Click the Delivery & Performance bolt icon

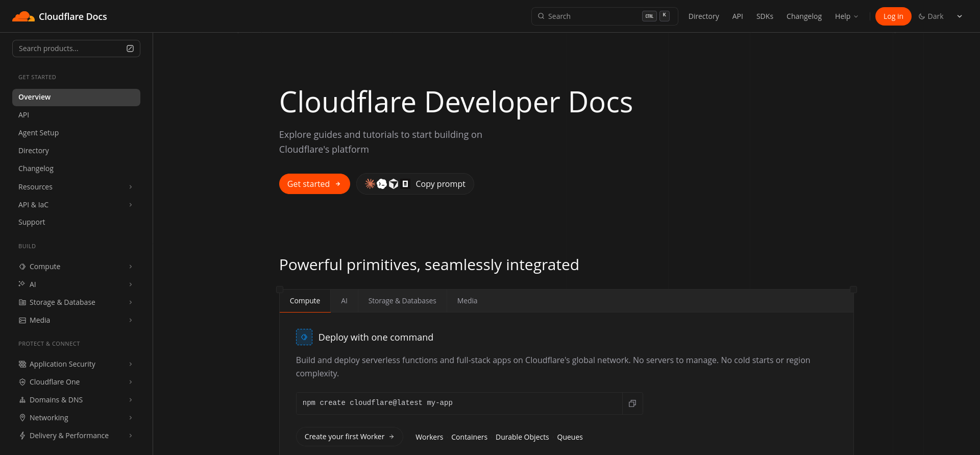pyautogui.click(x=22, y=436)
